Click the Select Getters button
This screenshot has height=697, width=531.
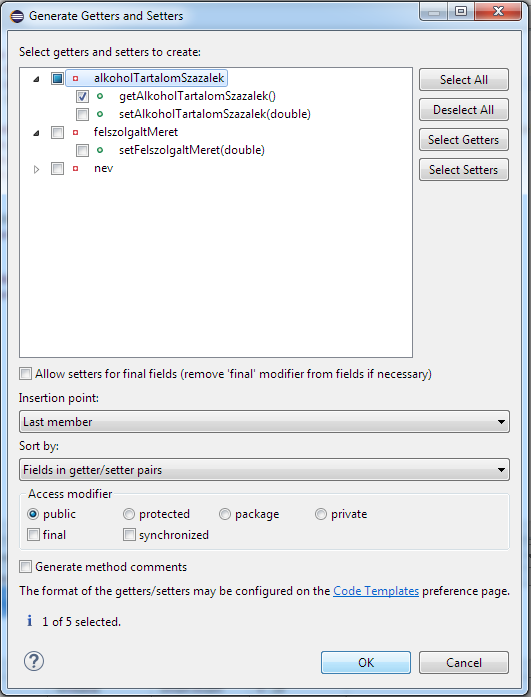(x=463, y=140)
